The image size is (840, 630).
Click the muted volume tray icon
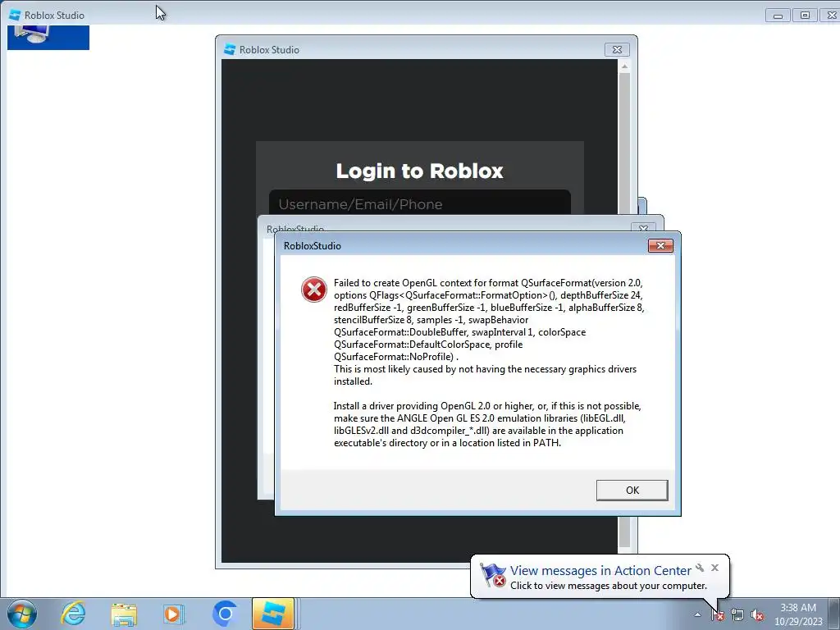click(x=757, y=614)
